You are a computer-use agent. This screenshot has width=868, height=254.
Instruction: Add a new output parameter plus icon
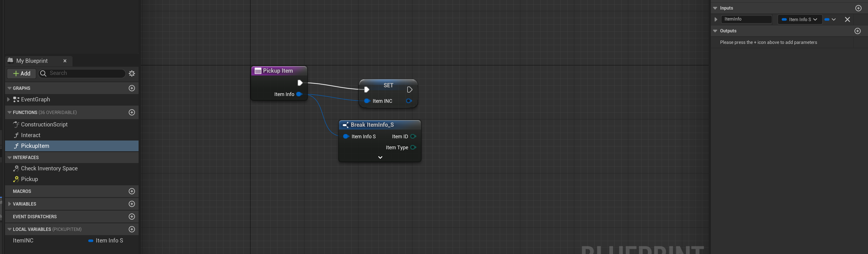pos(858,31)
